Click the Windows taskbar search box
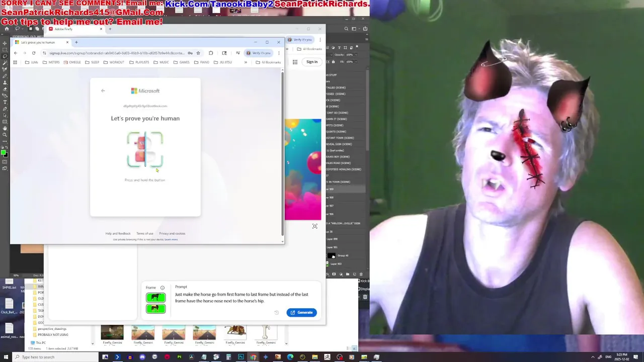Image resolution: width=644 pixels, height=362 pixels. point(56,357)
